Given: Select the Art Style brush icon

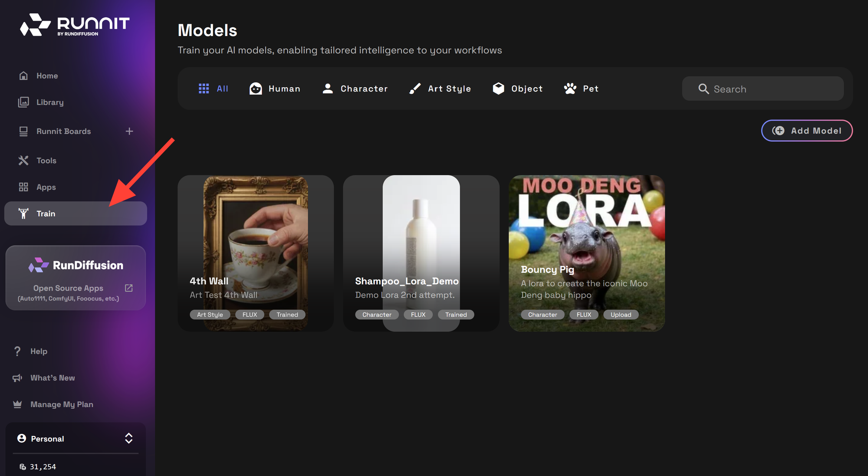Looking at the screenshot, I should tap(415, 88).
